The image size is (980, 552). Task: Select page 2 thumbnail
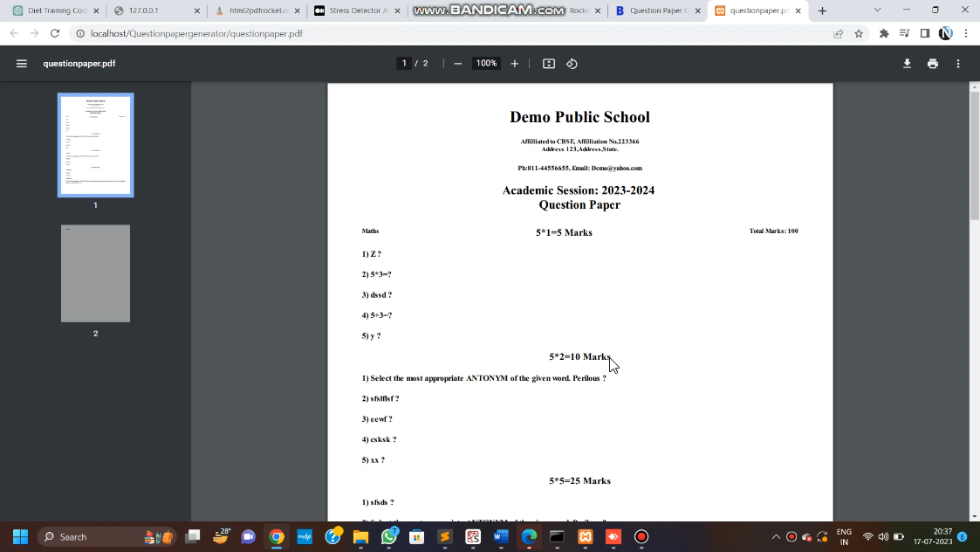point(96,273)
